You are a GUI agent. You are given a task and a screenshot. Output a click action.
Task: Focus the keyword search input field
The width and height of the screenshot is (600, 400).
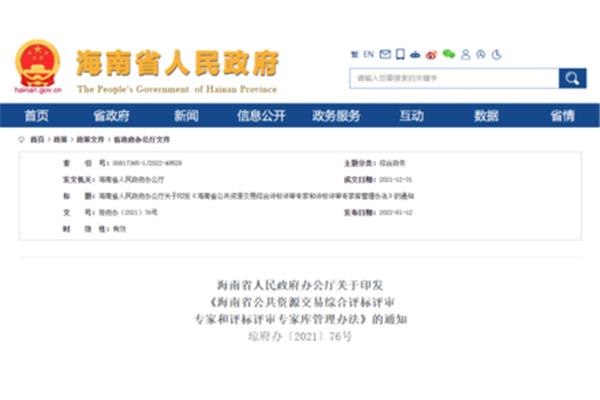click(454, 78)
